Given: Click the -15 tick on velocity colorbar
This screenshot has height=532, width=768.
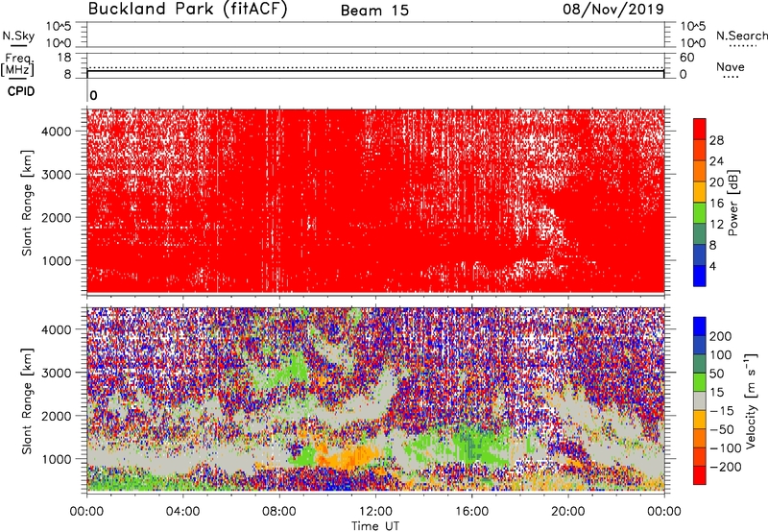Looking at the screenshot, I should pyautogui.click(x=722, y=411).
